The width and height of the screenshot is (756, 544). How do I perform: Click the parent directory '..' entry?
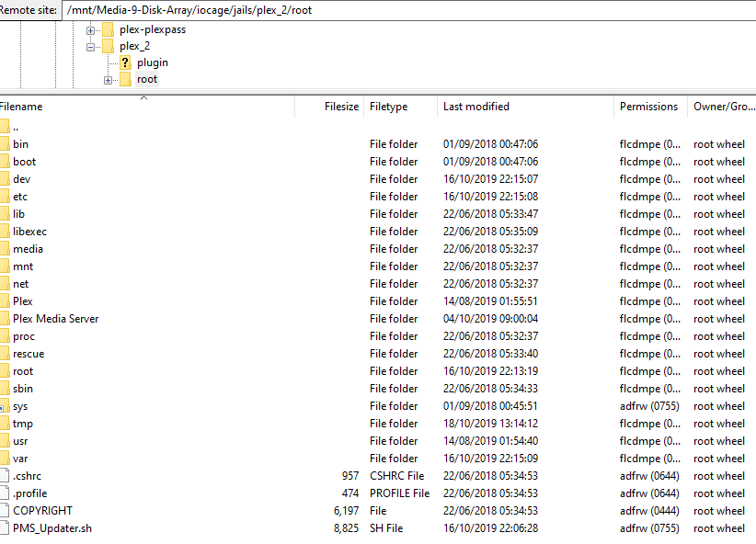pos(378,127)
